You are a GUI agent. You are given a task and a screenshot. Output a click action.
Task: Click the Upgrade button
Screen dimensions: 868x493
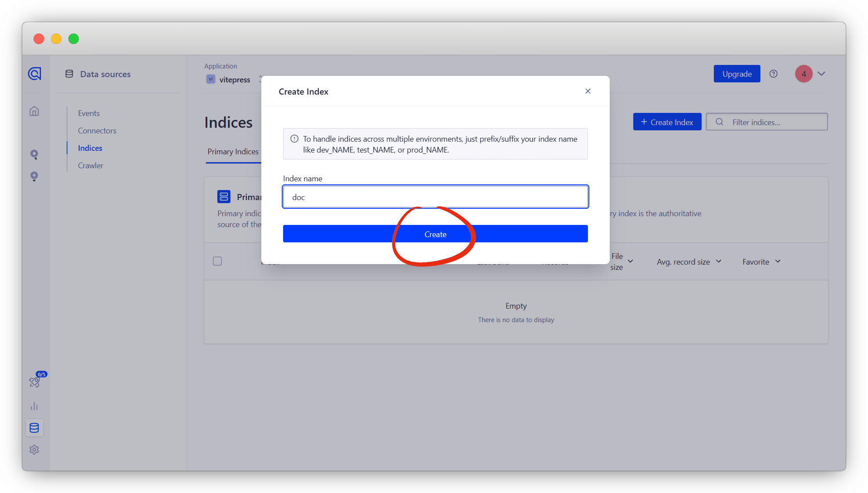click(737, 74)
